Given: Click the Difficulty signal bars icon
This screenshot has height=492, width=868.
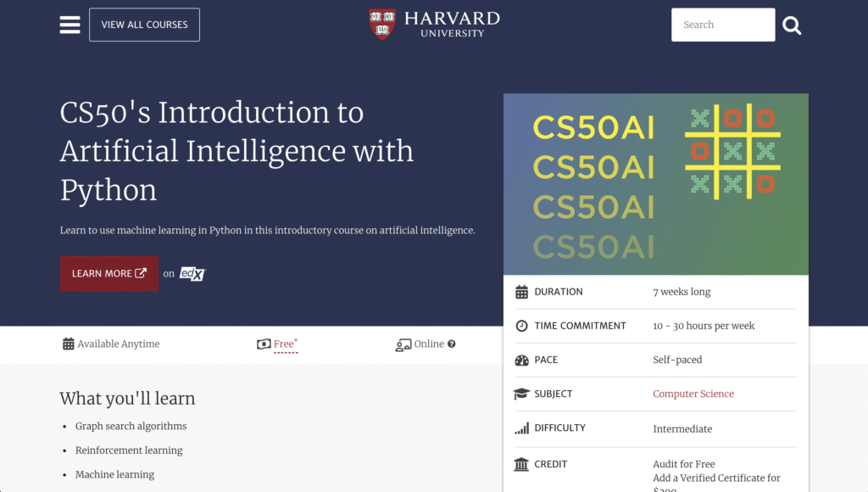Looking at the screenshot, I should pos(521,428).
